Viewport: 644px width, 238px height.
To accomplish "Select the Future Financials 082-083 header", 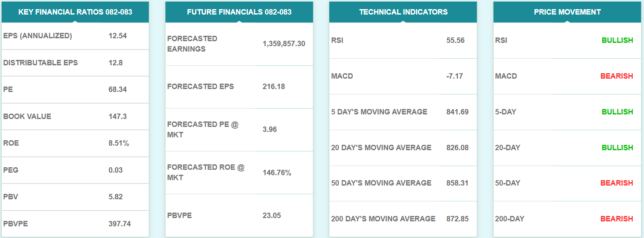I will pyautogui.click(x=239, y=12).
